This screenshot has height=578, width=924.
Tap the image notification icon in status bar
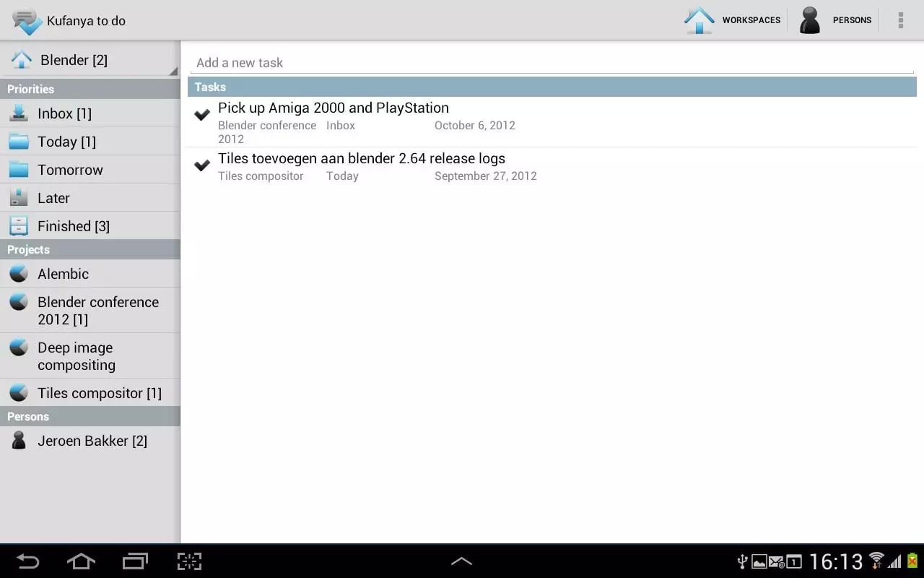[x=759, y=561]
